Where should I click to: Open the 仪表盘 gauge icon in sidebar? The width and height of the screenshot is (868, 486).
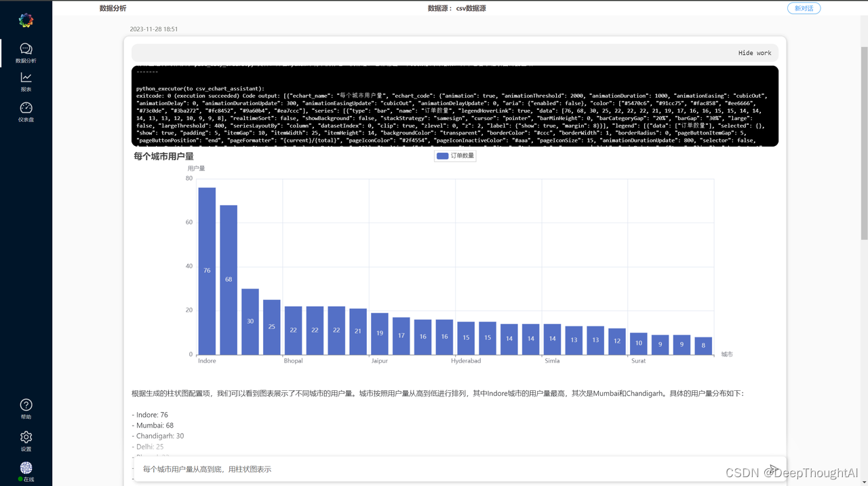26,108
